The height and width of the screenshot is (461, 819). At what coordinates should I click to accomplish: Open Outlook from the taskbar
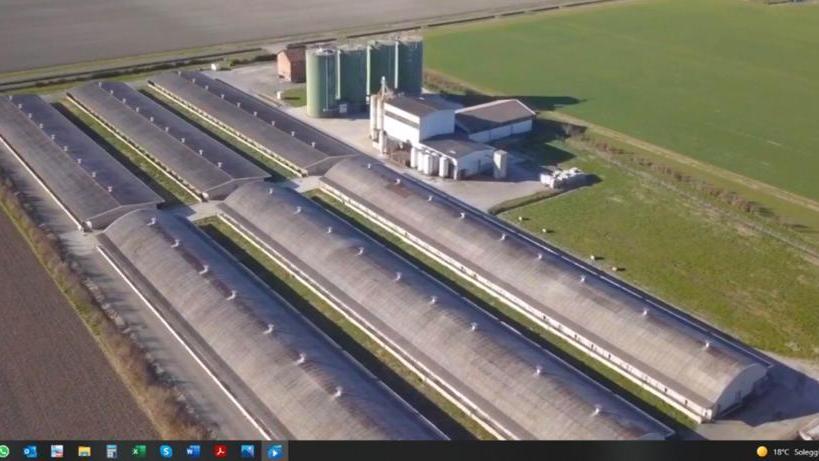pos(30,451)
